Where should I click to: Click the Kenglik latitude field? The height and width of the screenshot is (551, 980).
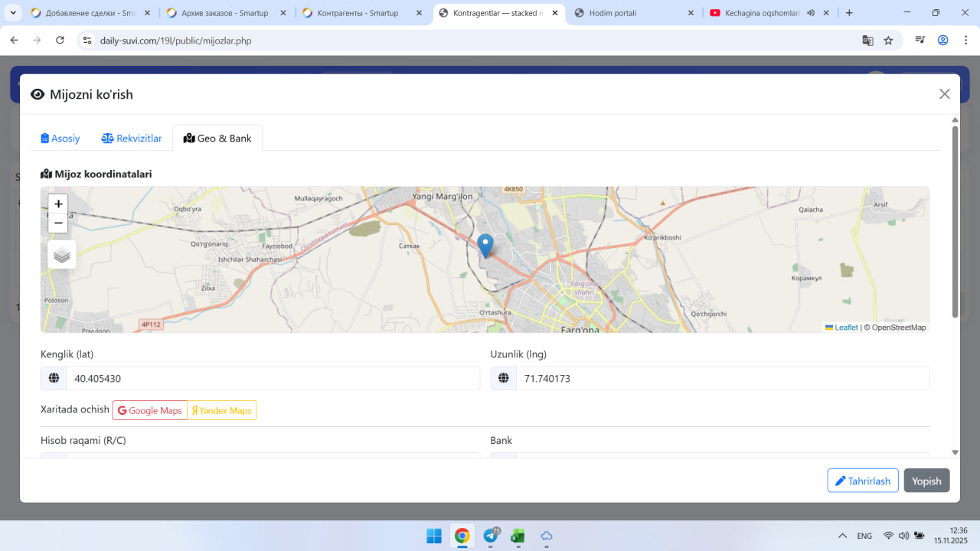[x=273, y=378]
